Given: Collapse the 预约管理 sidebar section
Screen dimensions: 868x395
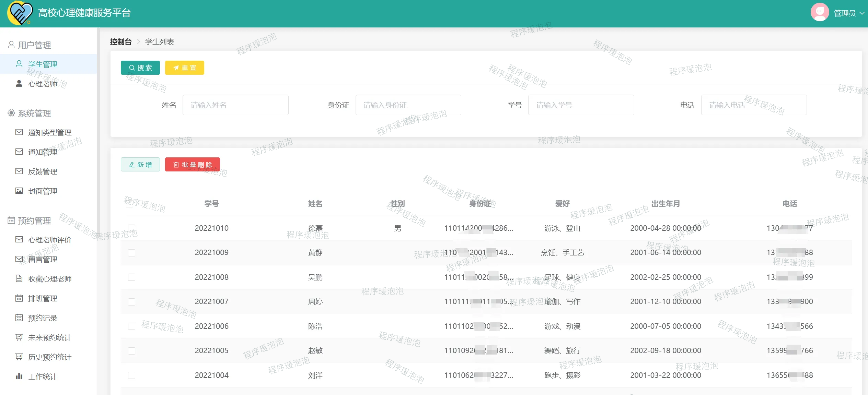Looking at the screenshot, I should point(34,220).
